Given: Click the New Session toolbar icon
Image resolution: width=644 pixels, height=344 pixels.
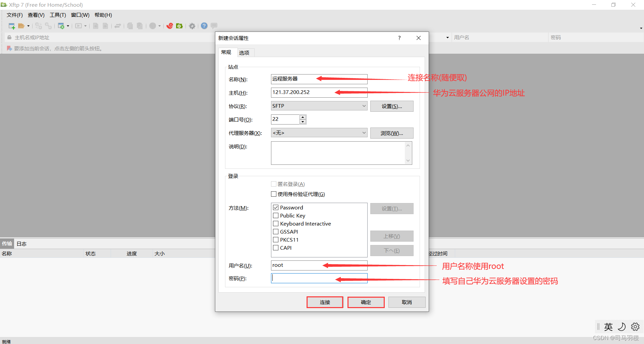Looking at the screenshot, I should (x=12, y=26).
